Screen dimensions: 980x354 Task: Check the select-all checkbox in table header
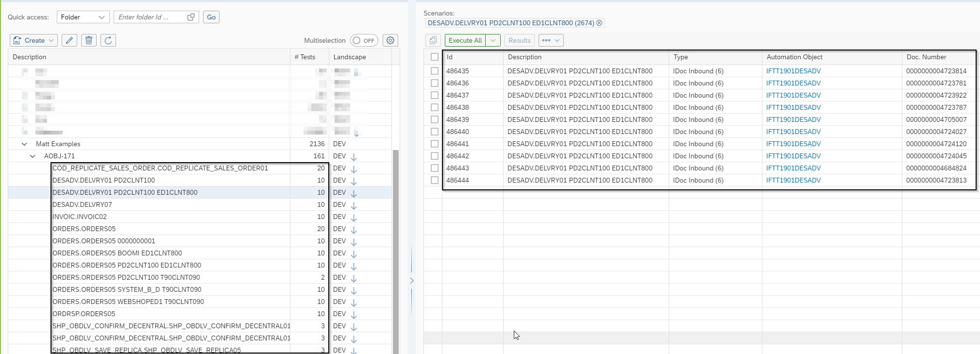435,57
